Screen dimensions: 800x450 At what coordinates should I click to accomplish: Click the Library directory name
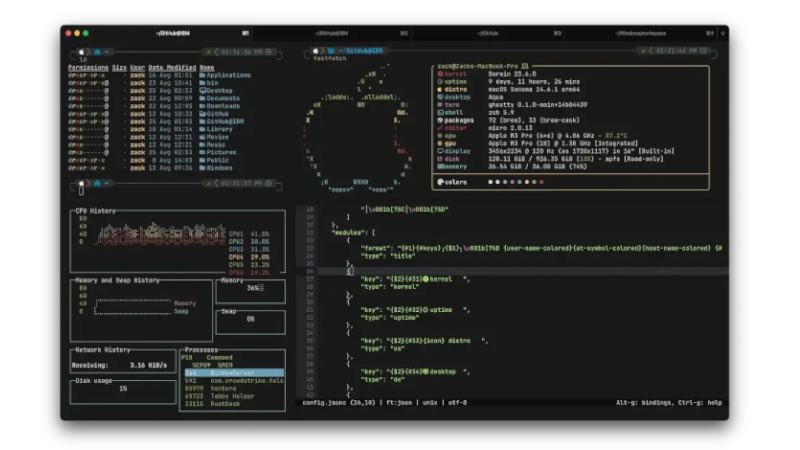[x=219, y=129]
